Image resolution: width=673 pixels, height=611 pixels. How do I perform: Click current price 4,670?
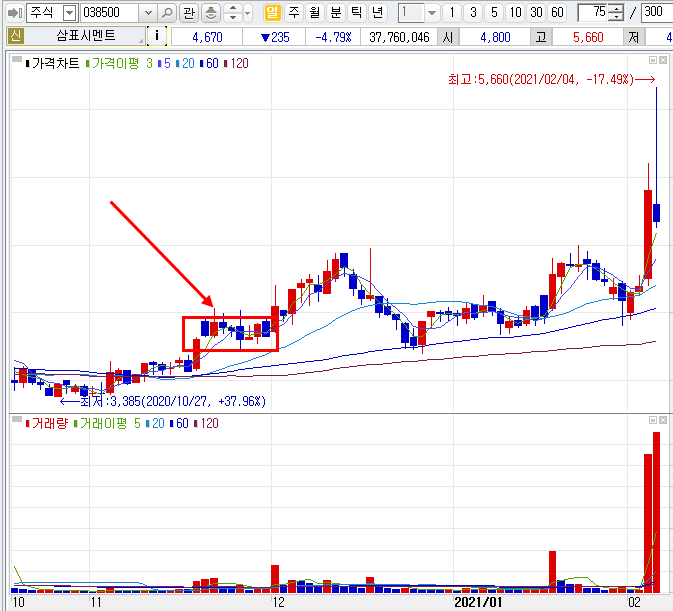(x=207, y=37)
